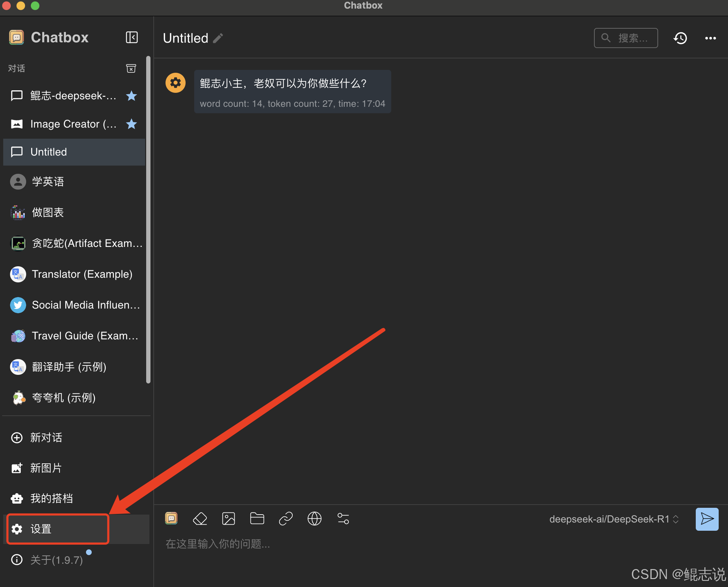Screen dimensions: 728x587
Task: Open the conversation sliders settings icon
Action: point(343,519)
